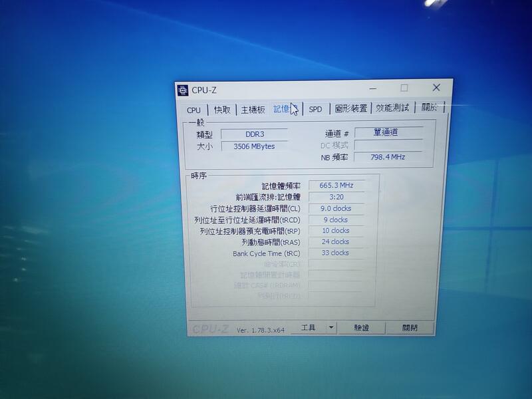This screenshot has height=399, width=532.
Task: Select the 主機板 (Mainboard) tab
Action: pyautogui.click(x=253, y=108)
